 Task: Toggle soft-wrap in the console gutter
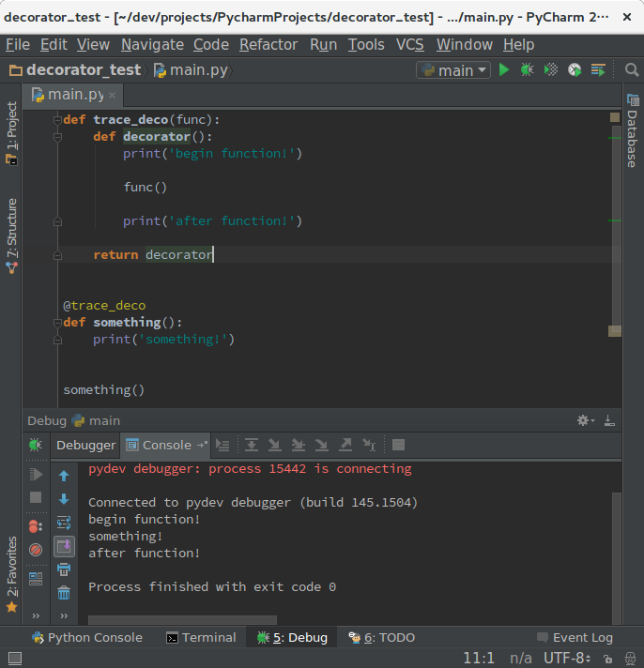pyautogui.click(x=64, y=523)
